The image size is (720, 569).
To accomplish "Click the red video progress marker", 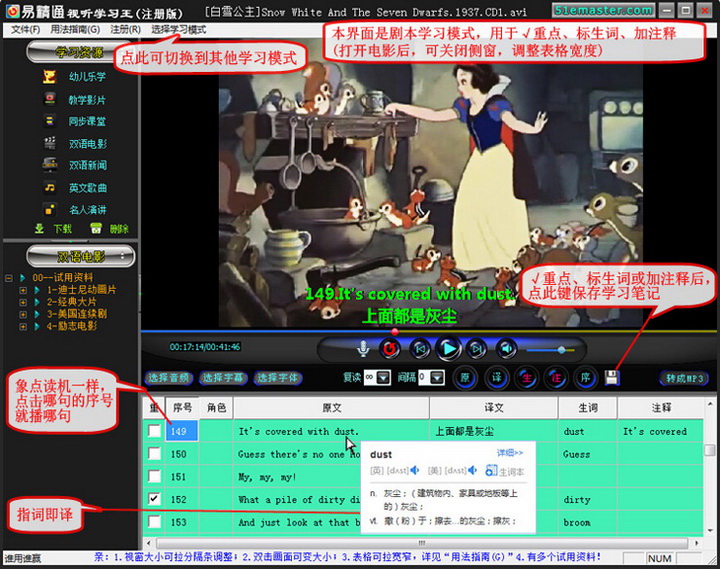I will [x=394, y=331].
